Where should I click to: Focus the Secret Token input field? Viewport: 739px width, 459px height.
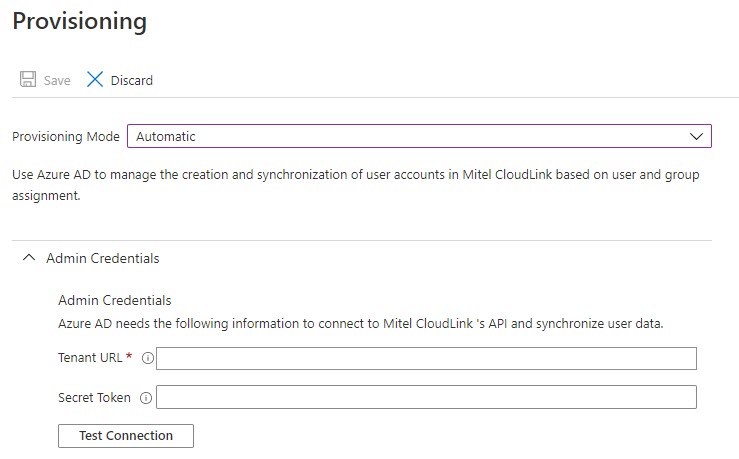coord(426,397)
